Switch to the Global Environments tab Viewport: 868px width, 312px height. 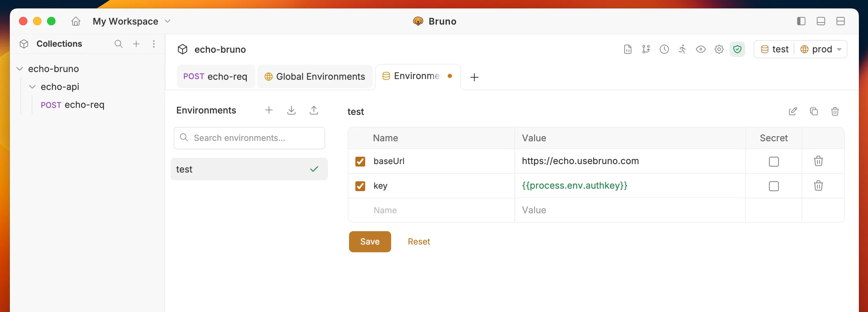tap(315, 77)
